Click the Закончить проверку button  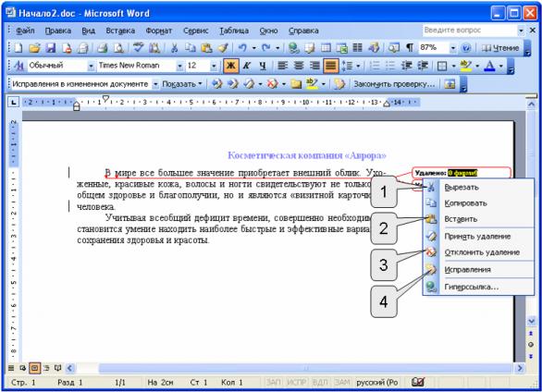(x=394, y=84)
